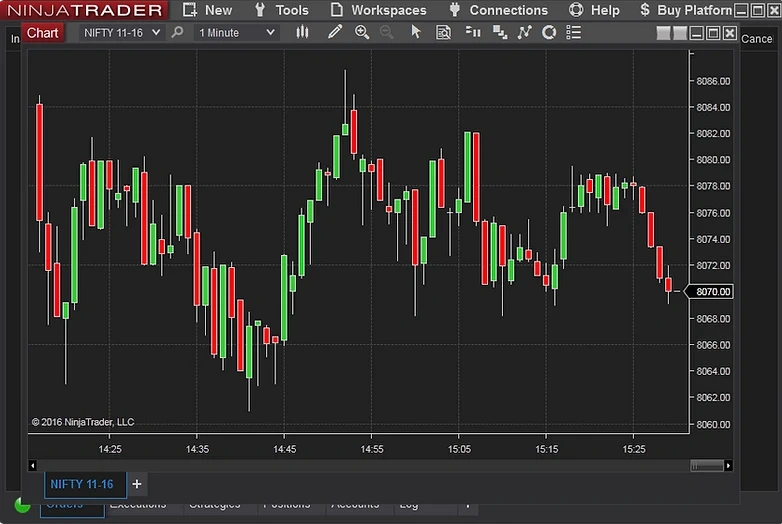Click the horizontal scrollbar left arrow

click(x=32, y=466)
